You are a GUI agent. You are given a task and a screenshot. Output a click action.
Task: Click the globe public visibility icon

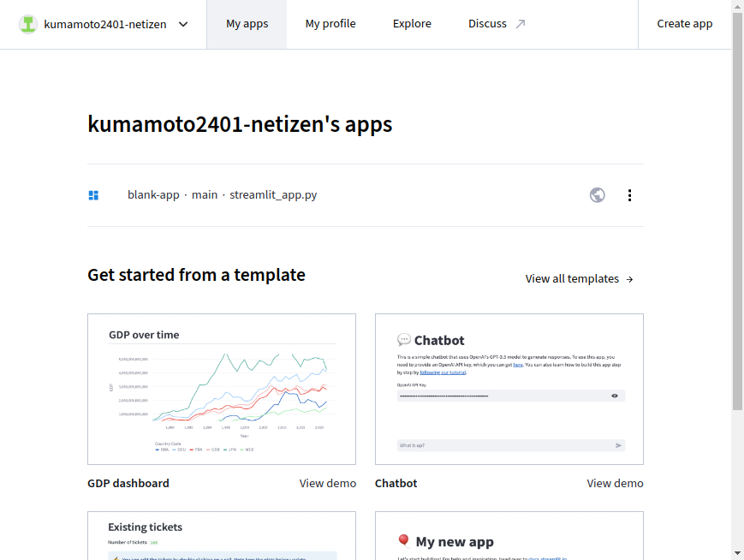(x=598, y=195)
